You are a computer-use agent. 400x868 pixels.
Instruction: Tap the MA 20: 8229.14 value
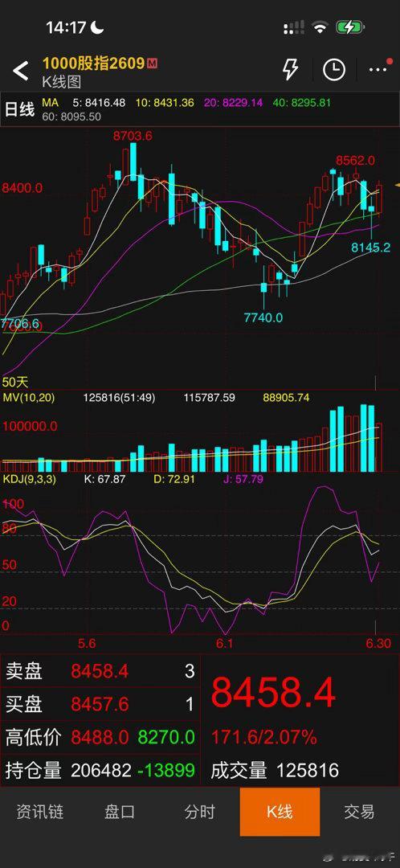[x=233, y=103]
